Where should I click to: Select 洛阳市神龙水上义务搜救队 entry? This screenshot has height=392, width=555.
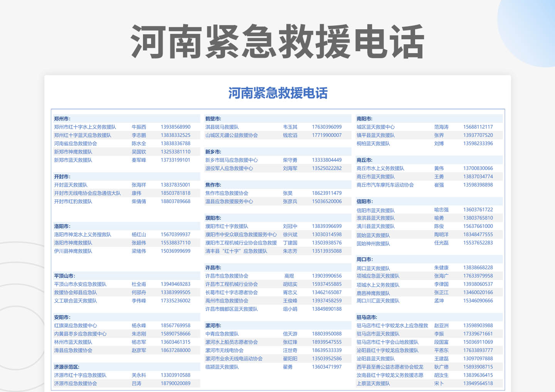tap(82, 234)
